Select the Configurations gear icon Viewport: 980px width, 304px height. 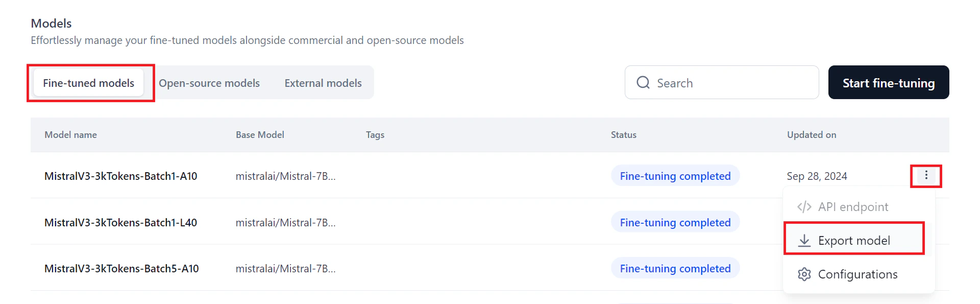(804, 274)
